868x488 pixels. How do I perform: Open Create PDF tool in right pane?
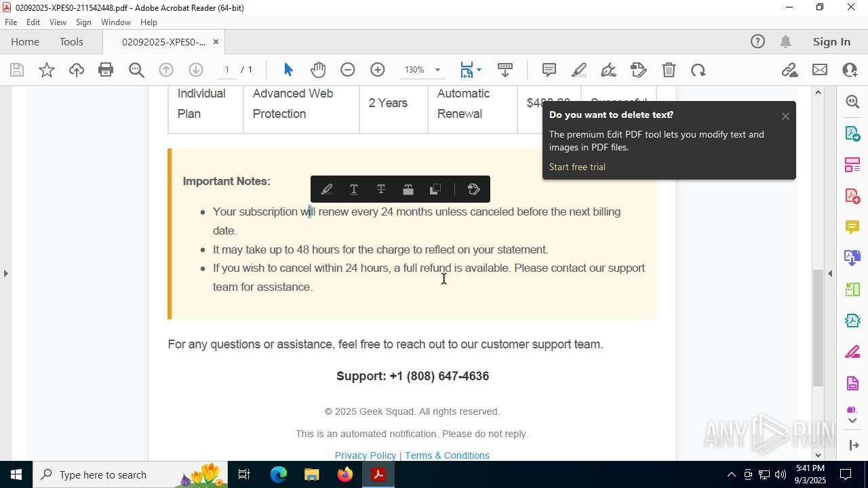pyautogui.click(x=852, y=196)
